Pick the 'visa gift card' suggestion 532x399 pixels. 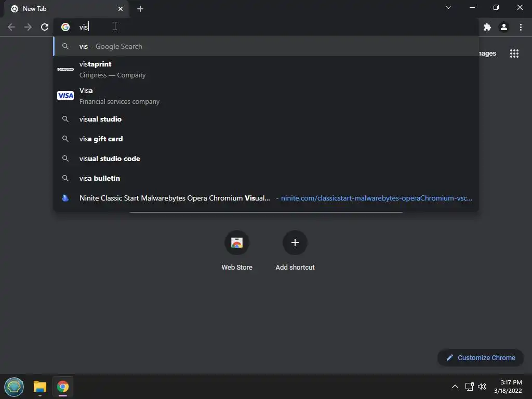(266, 139)
